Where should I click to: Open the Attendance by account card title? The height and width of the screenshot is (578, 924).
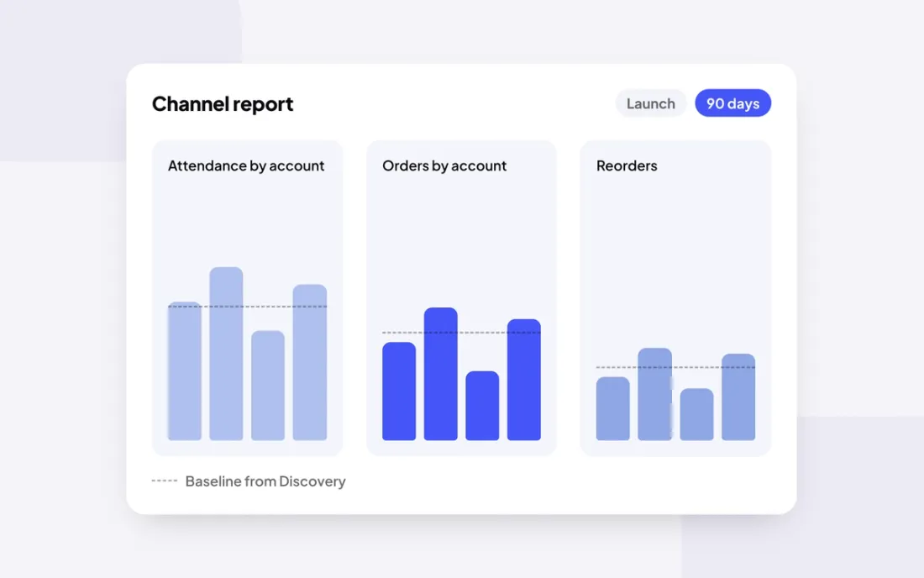coord(246,166)
